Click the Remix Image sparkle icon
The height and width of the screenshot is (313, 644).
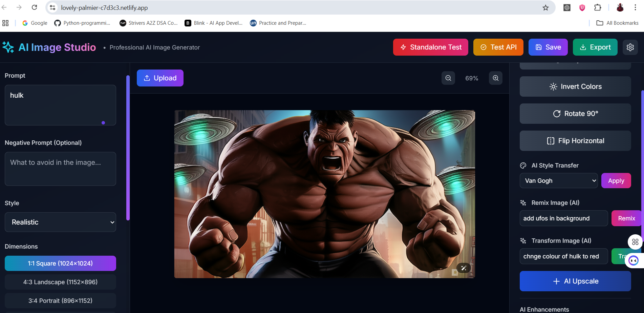click(523, 203)
